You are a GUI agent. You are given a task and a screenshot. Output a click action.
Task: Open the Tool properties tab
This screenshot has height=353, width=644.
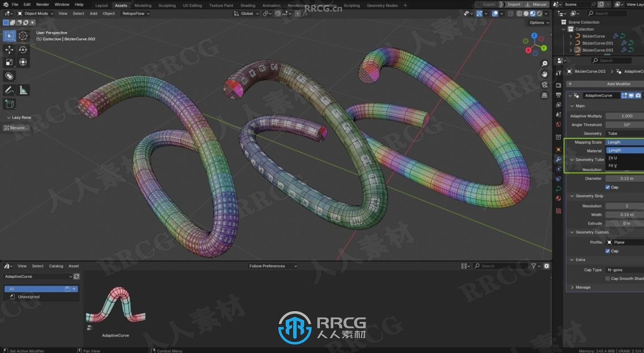click(x=558, y=73)
